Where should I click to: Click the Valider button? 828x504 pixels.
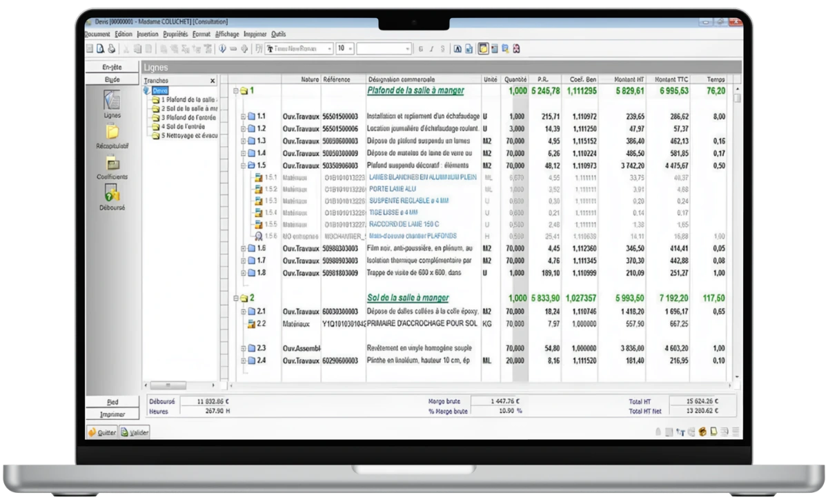135,432
